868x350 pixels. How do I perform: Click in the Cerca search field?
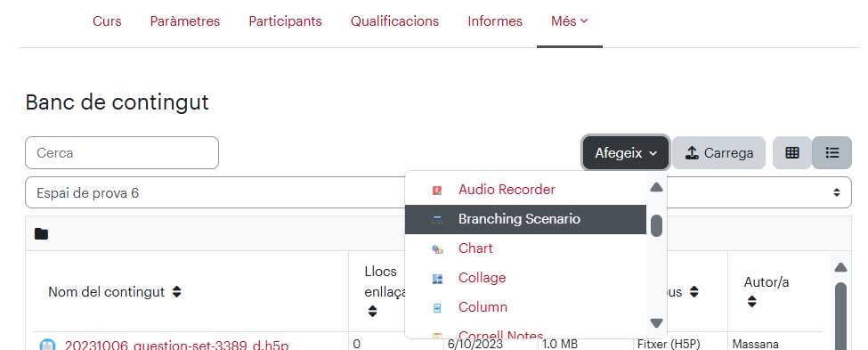coord(122,153)
